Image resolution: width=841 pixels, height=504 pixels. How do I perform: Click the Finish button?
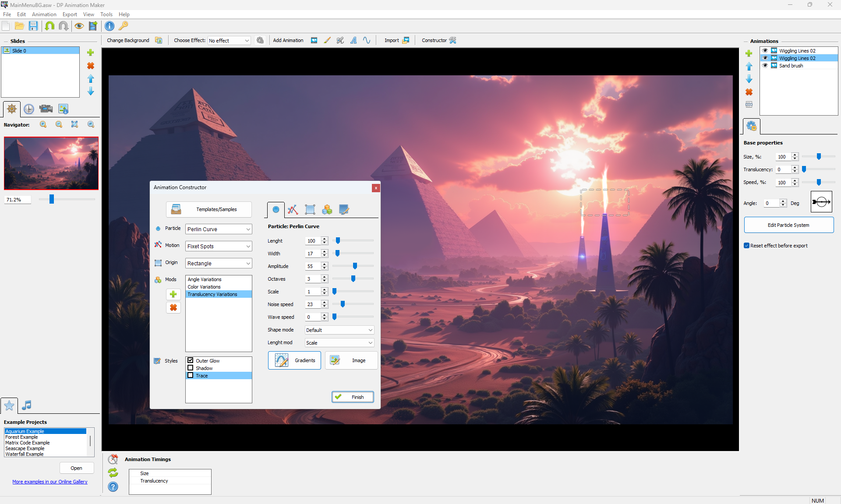(x=353, y=397)
